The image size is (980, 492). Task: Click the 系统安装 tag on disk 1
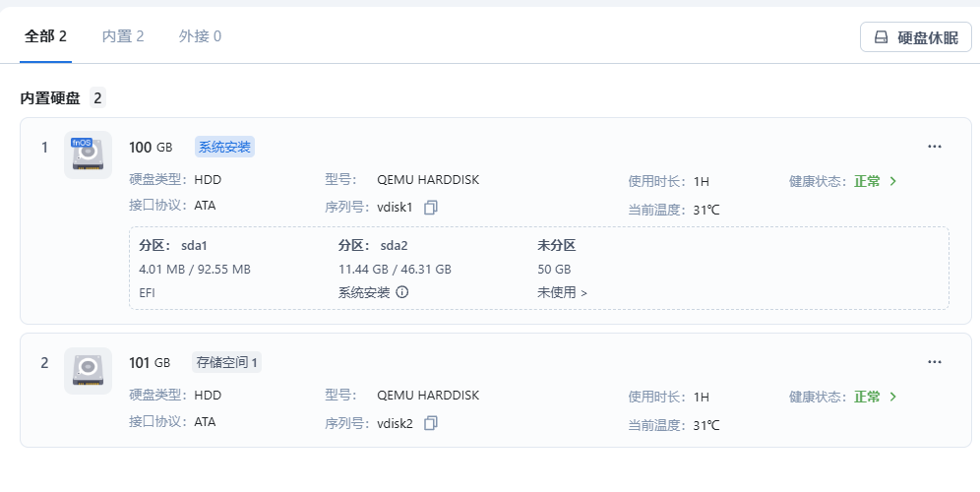(x=224, y=147)
